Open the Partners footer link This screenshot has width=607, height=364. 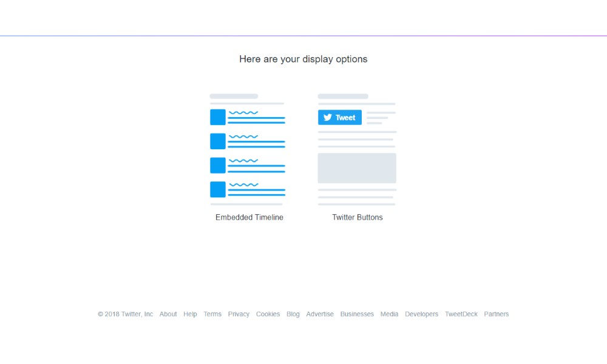click(x=497, y=314)
